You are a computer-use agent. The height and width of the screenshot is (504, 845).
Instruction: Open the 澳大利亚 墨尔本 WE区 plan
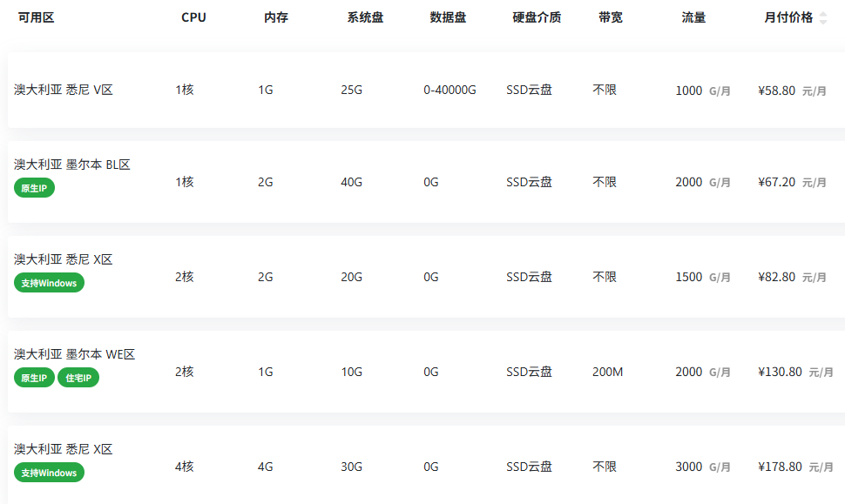(x=75, y=354)
